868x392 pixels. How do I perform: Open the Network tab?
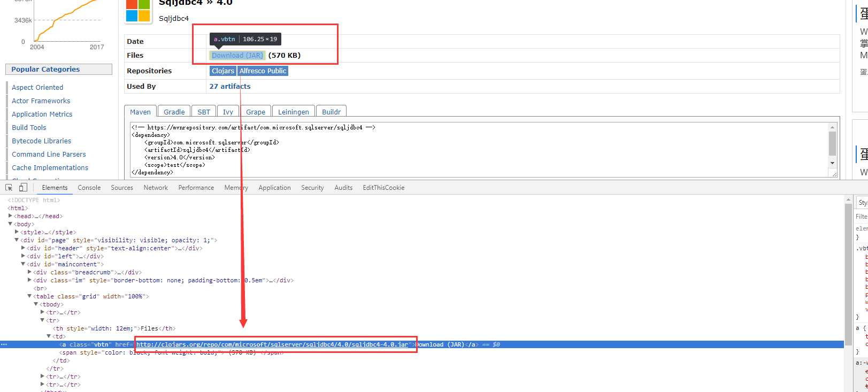156,188
